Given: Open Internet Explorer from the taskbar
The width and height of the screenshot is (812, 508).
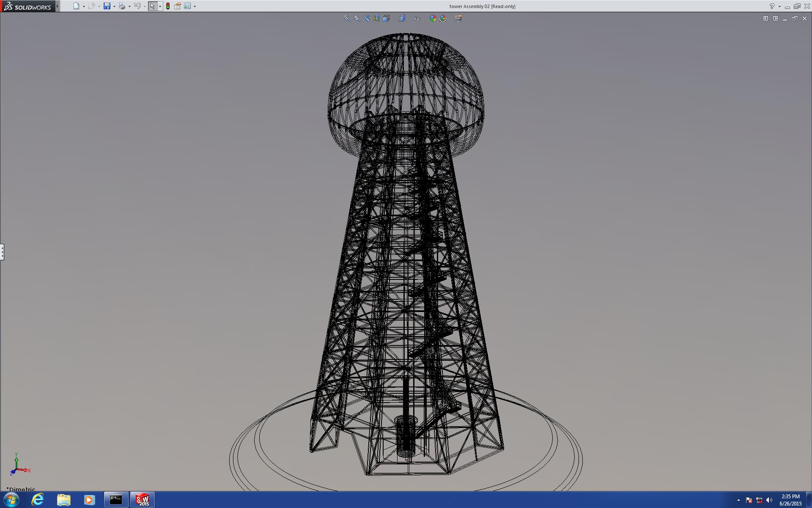Looking at the screenshot, I should pos(38,500).
